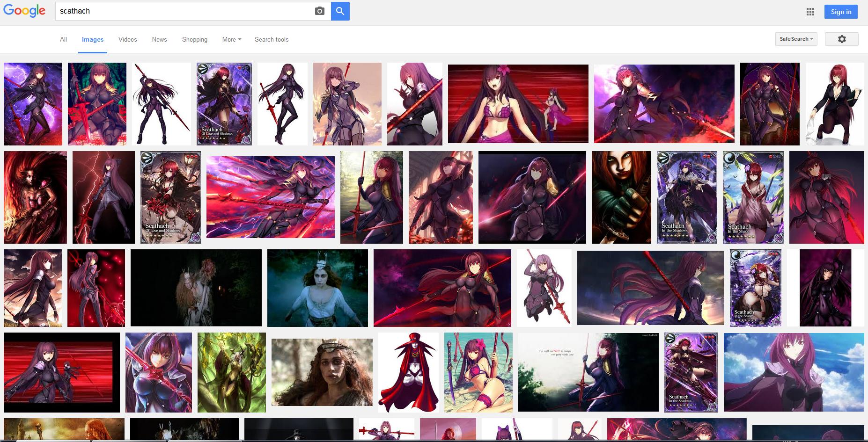This screenshot has width=868, height=442.
Task: Open the News tab
Action: pos(160,40)
